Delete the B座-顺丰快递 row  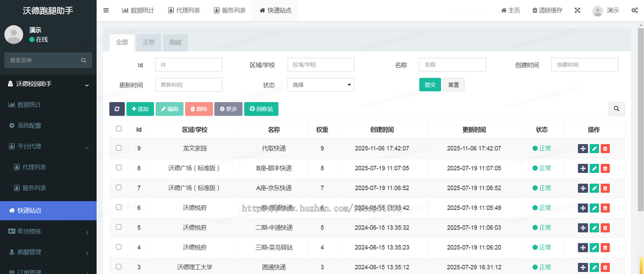[x=605, y=168]
